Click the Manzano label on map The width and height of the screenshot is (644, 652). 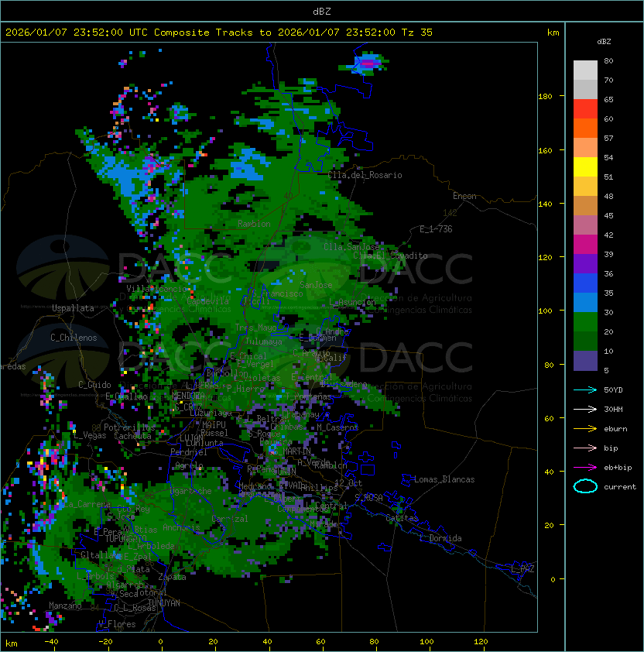pyautogui.click(x=65, y=606)
